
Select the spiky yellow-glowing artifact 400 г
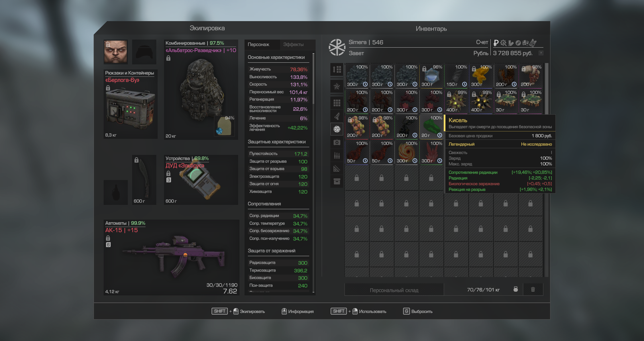coord(481,101)
